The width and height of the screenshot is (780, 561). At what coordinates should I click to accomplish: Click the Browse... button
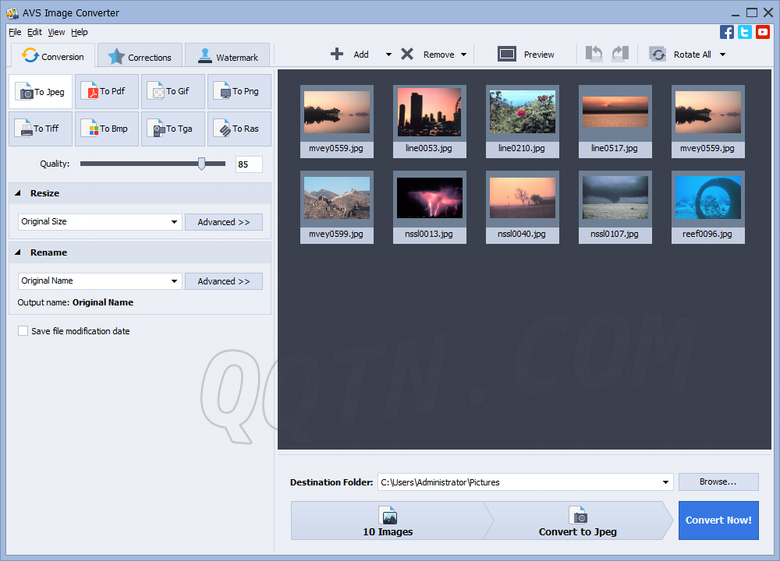coord(718,482)
